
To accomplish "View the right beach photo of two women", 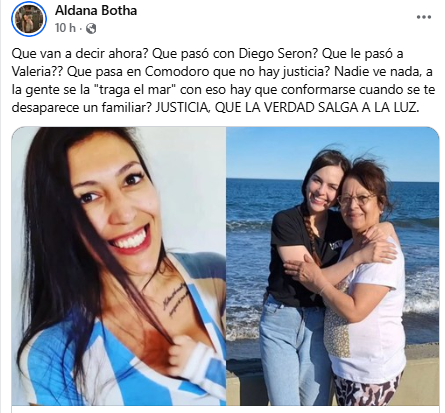I will (333, 266).
